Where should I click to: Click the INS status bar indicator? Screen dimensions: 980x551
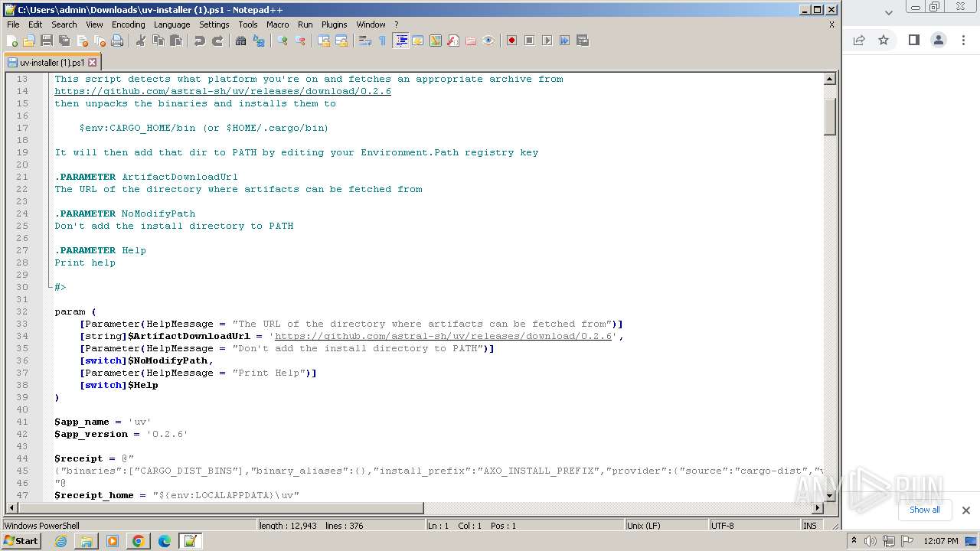click(x=810, y=526)
